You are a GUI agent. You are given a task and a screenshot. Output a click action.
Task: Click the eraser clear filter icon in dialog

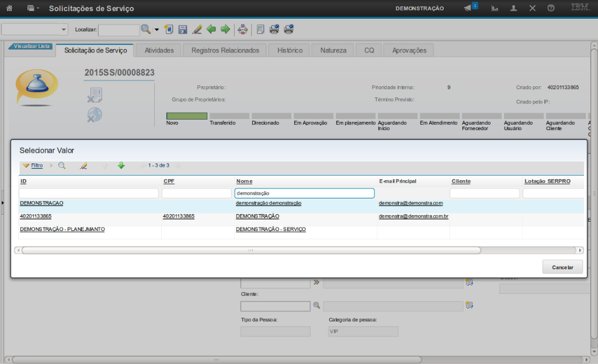tap(84, 166)
